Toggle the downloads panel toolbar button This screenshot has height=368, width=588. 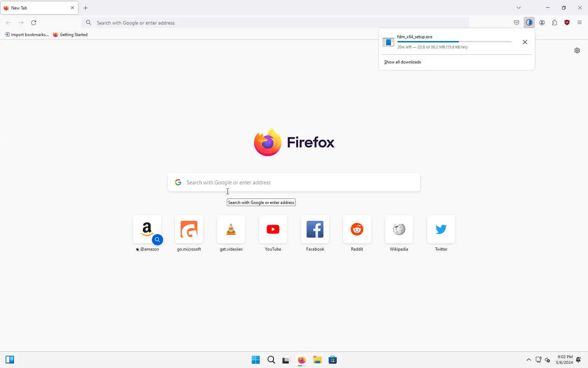click(x=529, y=23)
